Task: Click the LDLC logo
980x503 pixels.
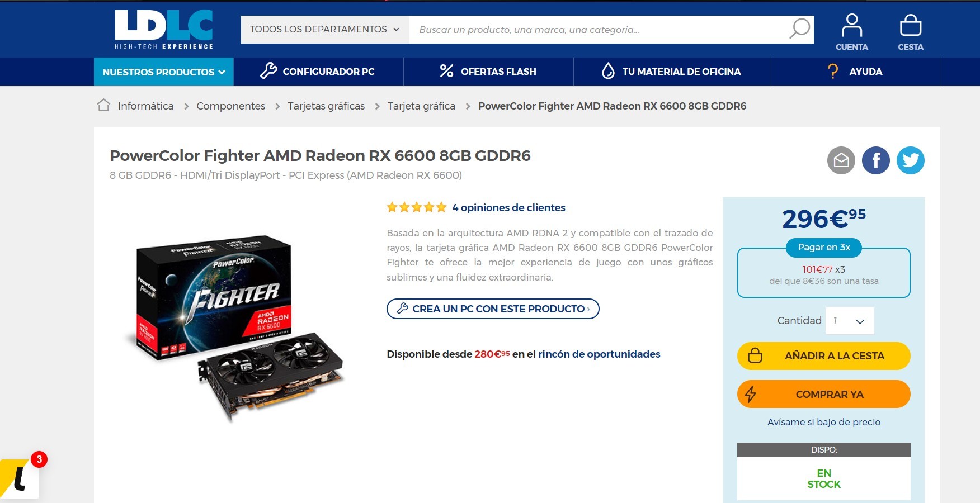Action: coord(163,30)
